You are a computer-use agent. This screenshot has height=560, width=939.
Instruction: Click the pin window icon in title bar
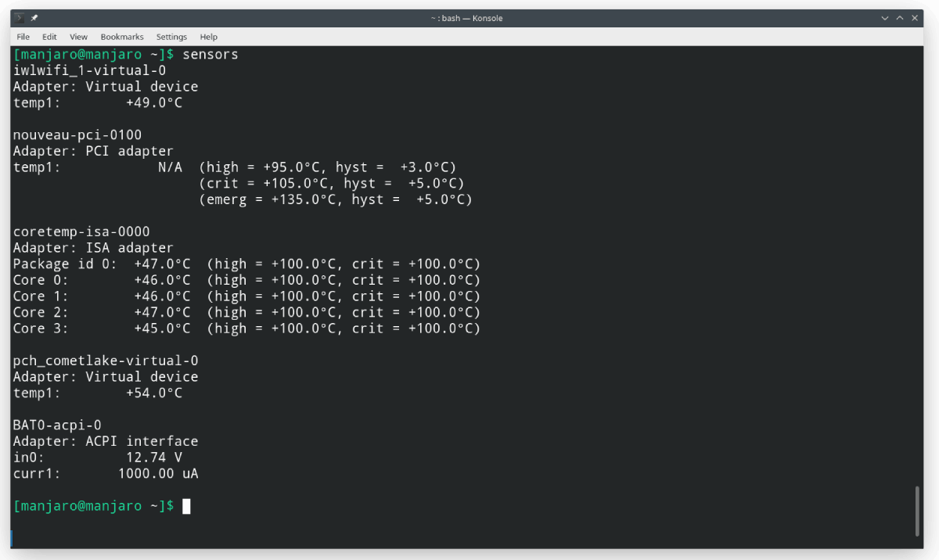click(34, 18)
